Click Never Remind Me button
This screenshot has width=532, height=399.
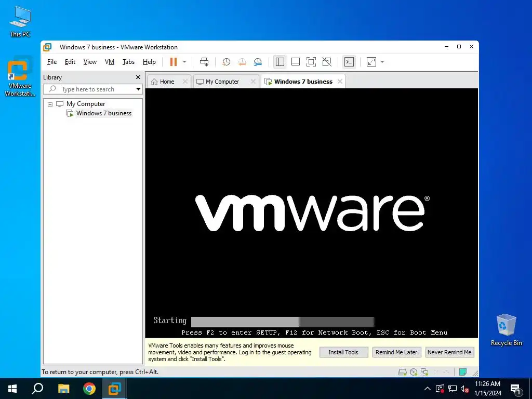[449, 352]
